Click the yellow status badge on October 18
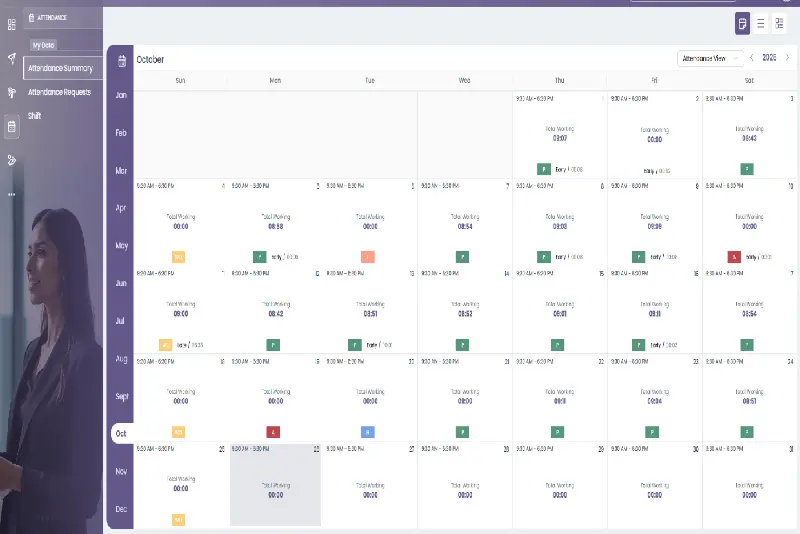 pyautogui.click(x=179, y=432)
